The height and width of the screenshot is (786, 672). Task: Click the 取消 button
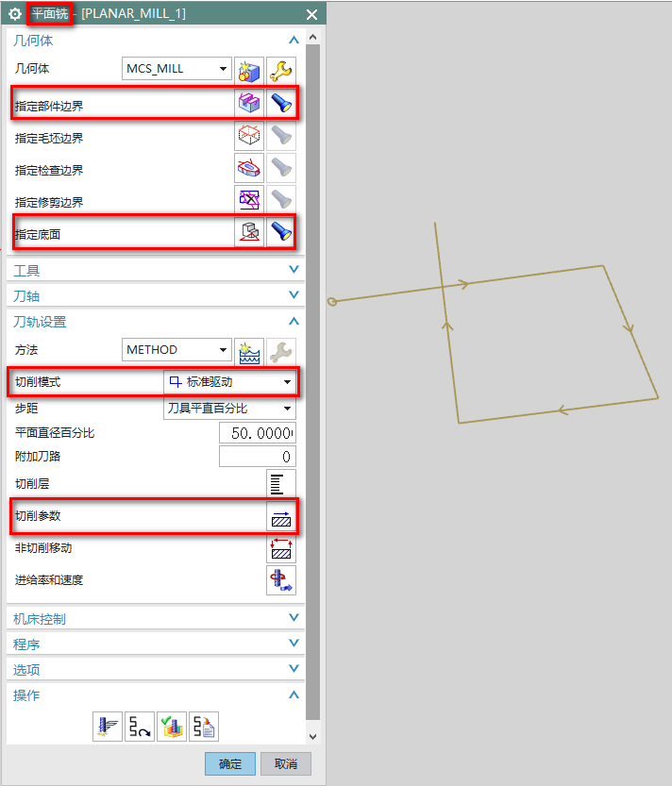[286, 763]
